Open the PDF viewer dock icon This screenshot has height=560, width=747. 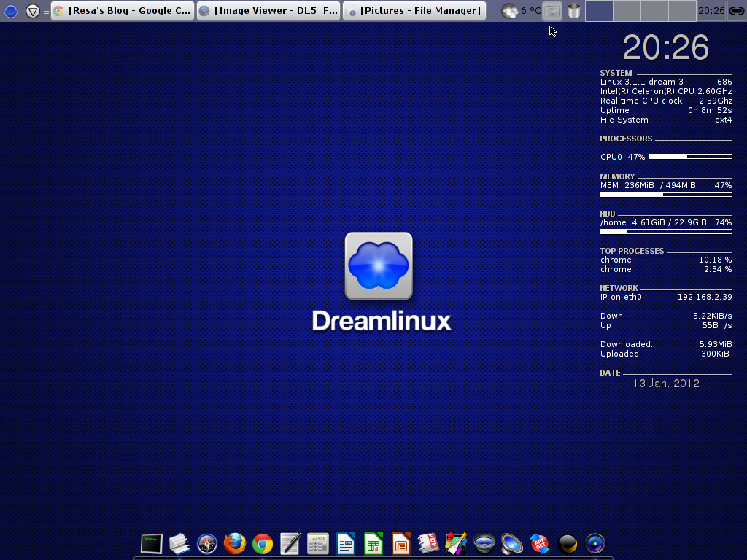click(429, 544)
